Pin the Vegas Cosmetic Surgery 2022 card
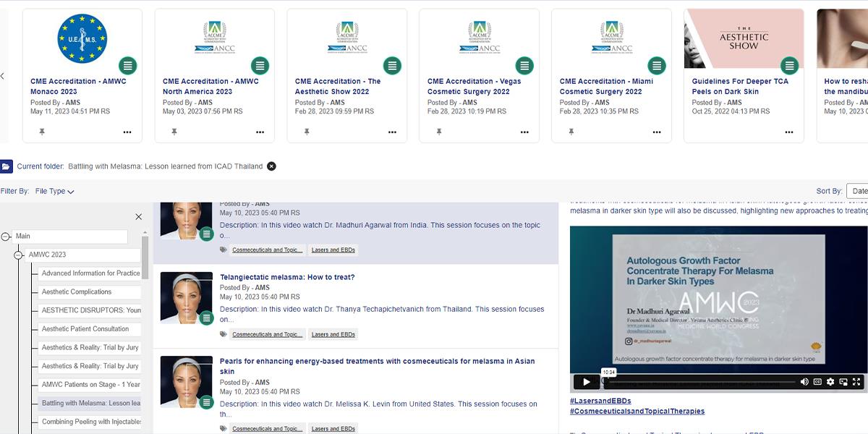868x434 pixels. [x=439, y=132]
